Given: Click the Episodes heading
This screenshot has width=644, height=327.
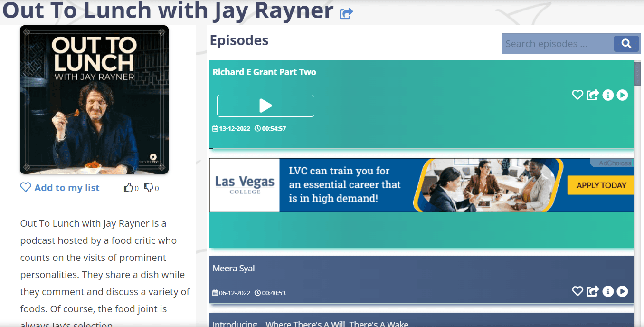Looking at the screenshot, I should point(239,40).
